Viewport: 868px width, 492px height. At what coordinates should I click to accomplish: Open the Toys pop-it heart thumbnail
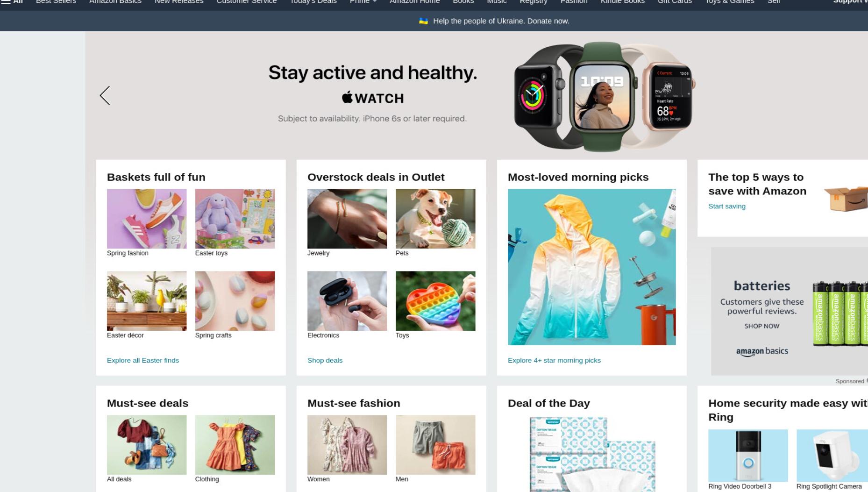435,301
